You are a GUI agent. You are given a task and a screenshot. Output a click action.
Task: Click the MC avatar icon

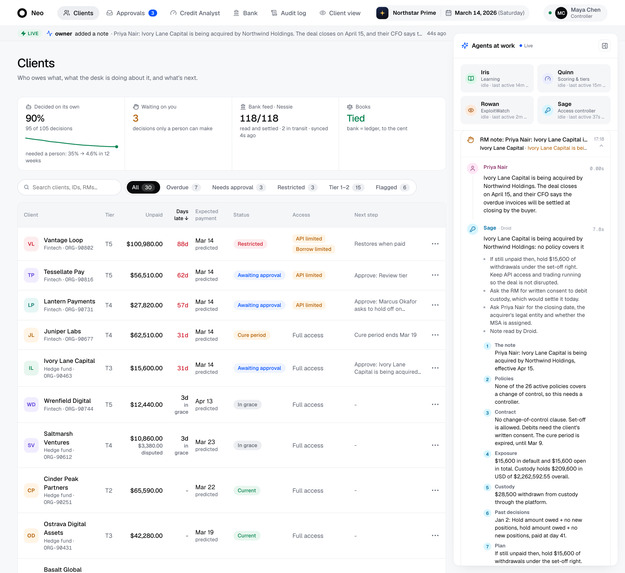point(561,13)
